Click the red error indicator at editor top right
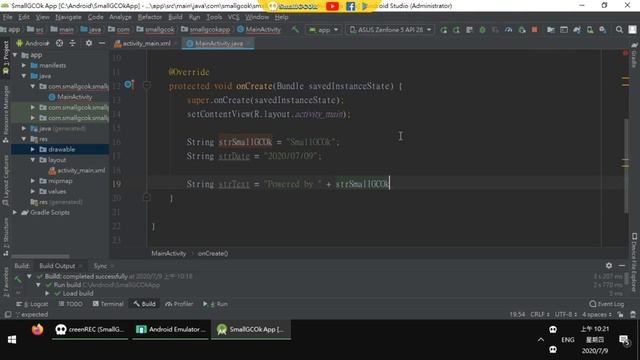 (625, 53)
